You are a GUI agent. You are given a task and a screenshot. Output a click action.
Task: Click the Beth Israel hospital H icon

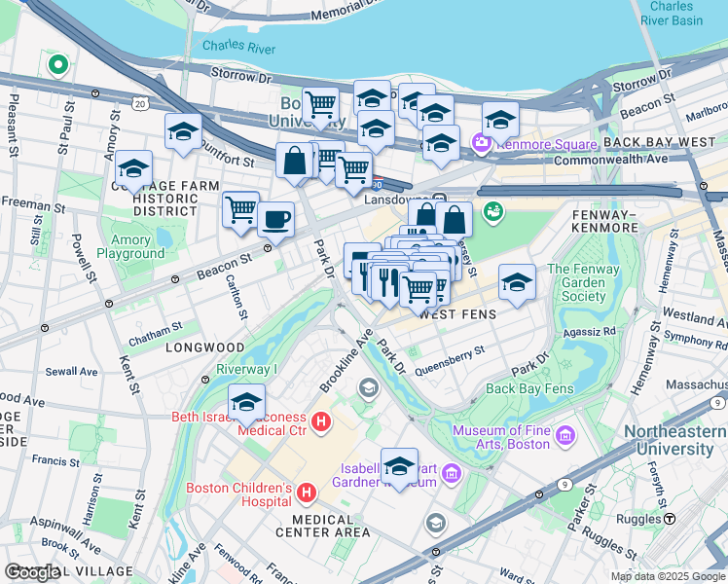click(321, 422)
